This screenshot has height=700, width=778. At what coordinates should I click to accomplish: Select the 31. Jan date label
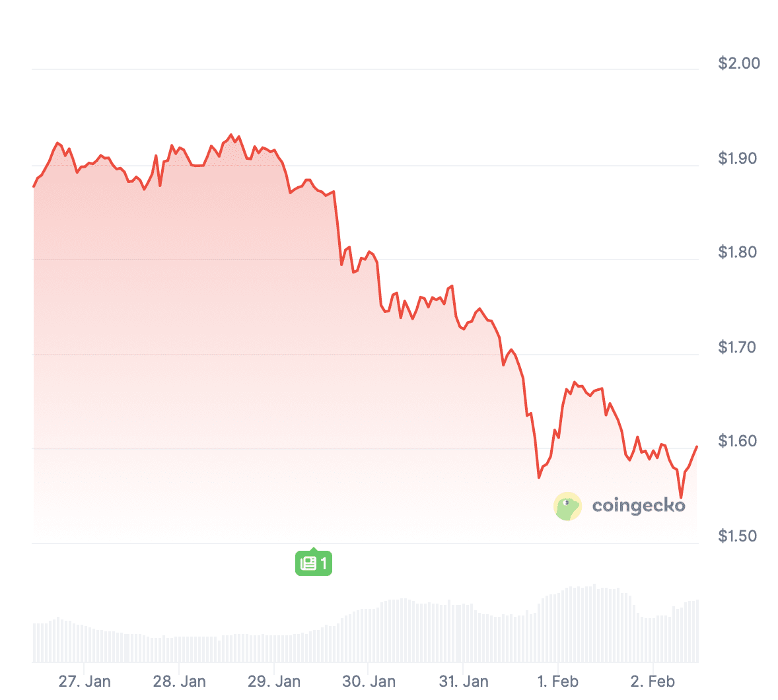click(464, 682)
